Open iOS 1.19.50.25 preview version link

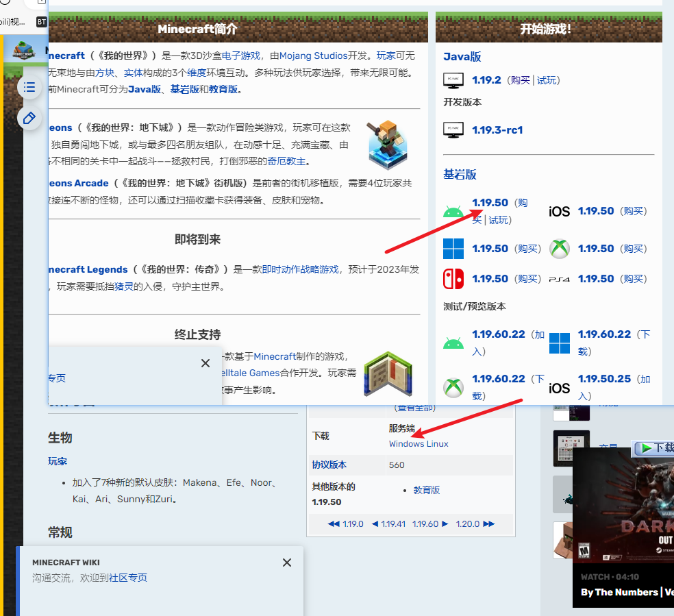pyautogui.click(x=604, y=379)
